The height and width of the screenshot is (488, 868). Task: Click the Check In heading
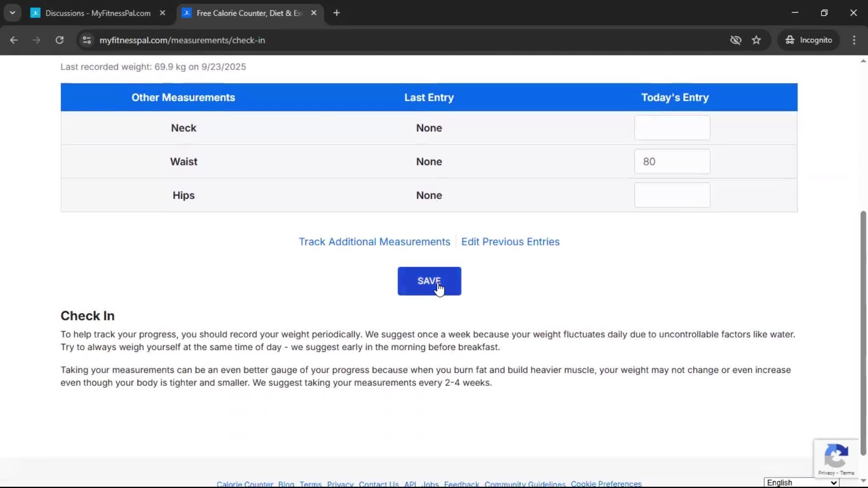pos(88,316)
